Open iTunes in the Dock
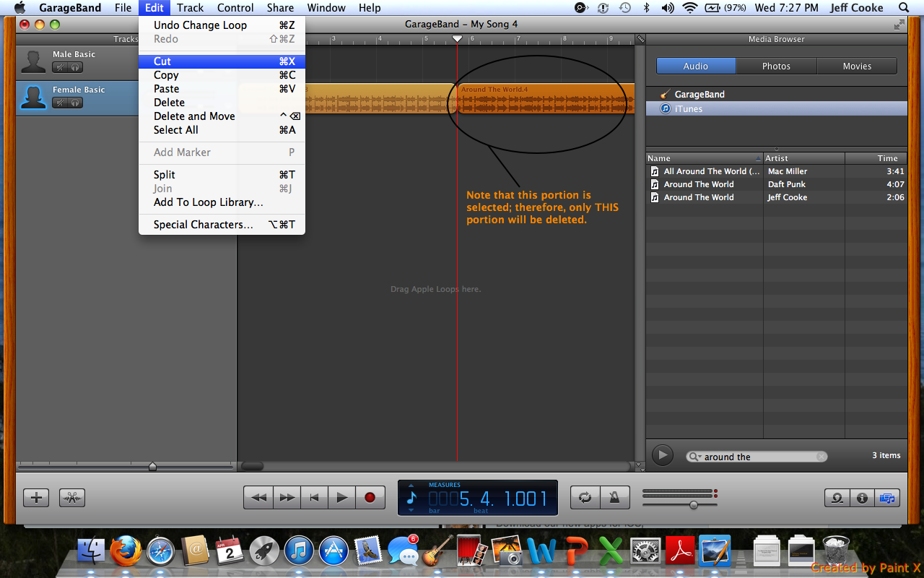 299,551
